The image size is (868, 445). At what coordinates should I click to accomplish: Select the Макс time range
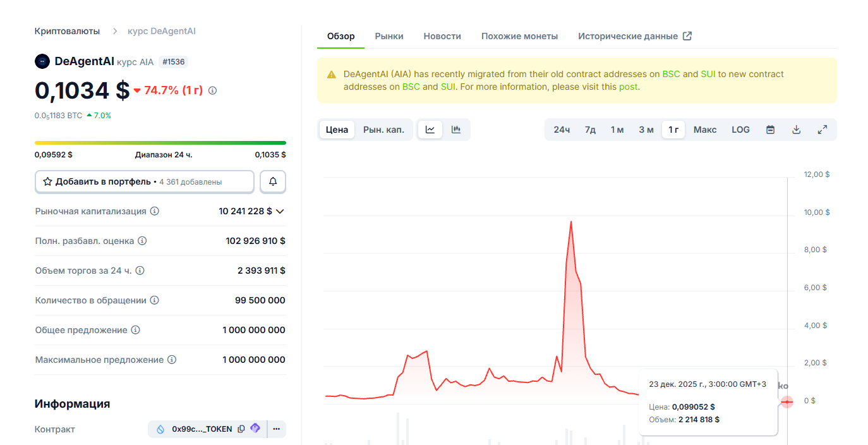click(705, 130)
